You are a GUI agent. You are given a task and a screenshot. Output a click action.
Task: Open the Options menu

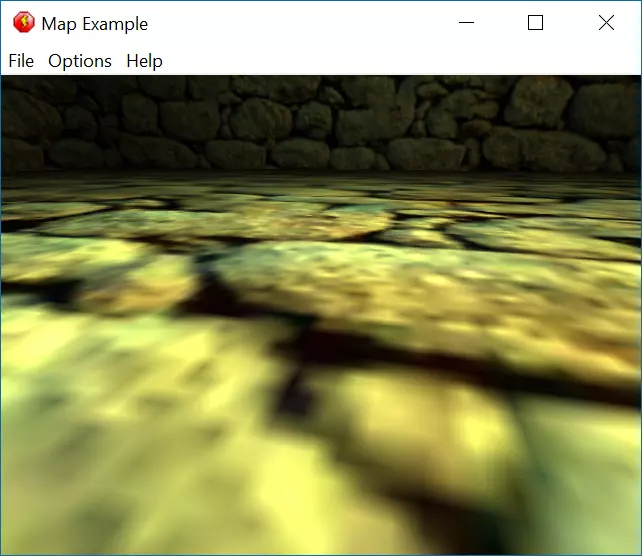coord(80,61)
